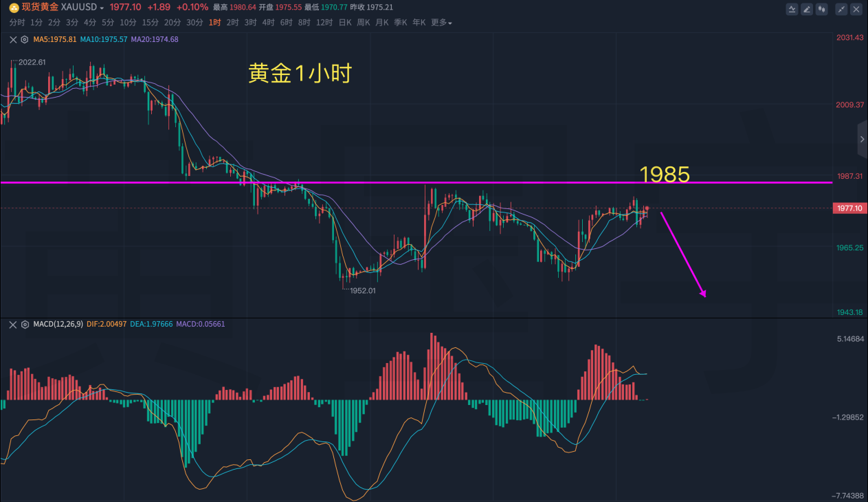
Task: Click the MACD:0.05661 value
Action: click(x=201, y=324)
